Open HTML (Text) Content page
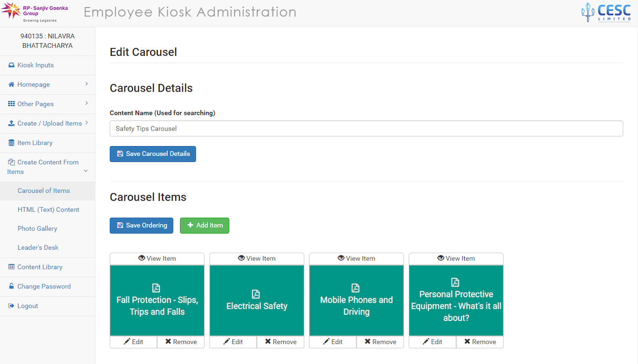Viewport: 638px width, 364px height. [x=48, y=209]
